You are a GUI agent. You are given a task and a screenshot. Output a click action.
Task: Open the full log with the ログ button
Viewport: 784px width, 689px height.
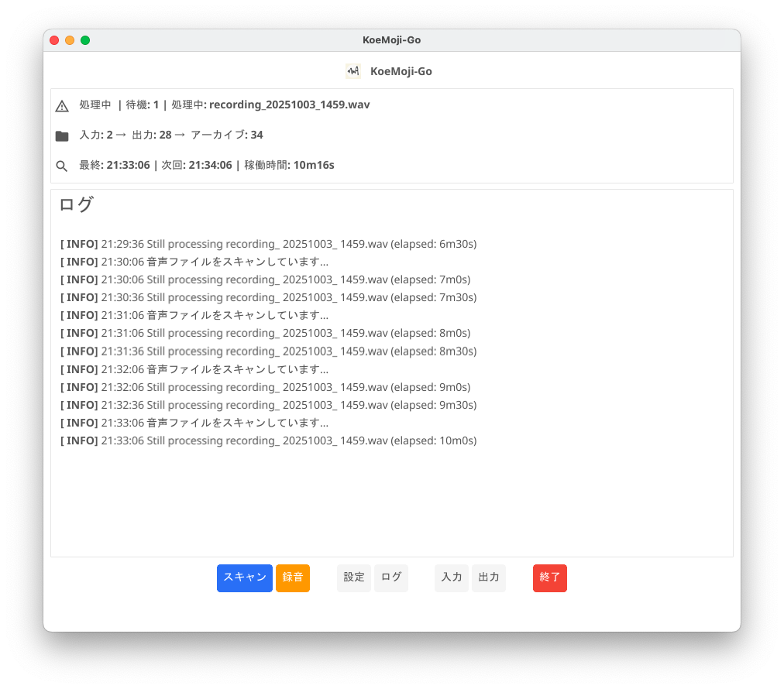[390, 578]
